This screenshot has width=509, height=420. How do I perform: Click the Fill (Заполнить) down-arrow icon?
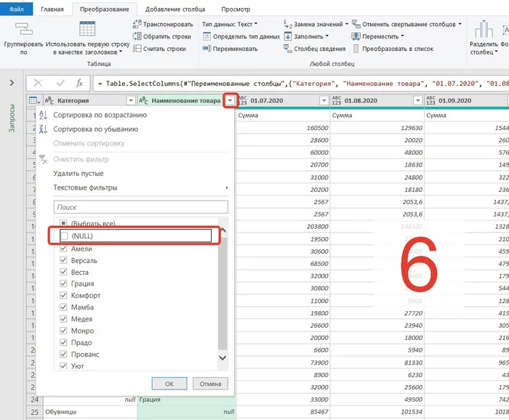tap(288, 36)
